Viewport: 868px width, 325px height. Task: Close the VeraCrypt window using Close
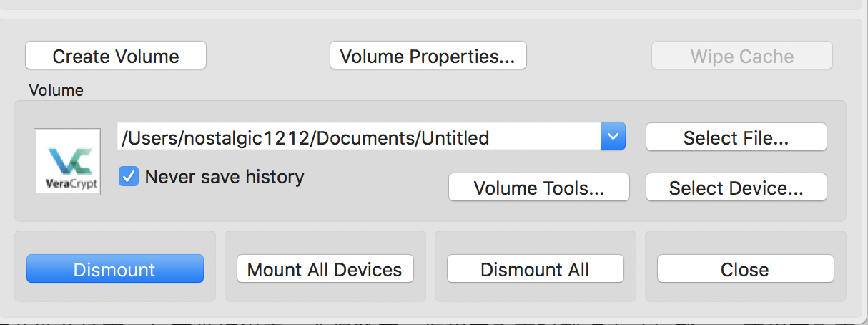[745, 269]
